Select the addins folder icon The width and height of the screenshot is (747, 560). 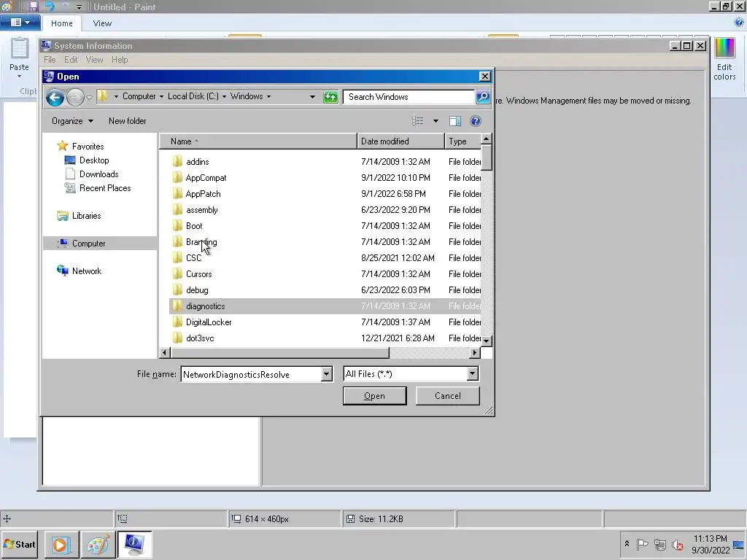[x=177, y=161]
